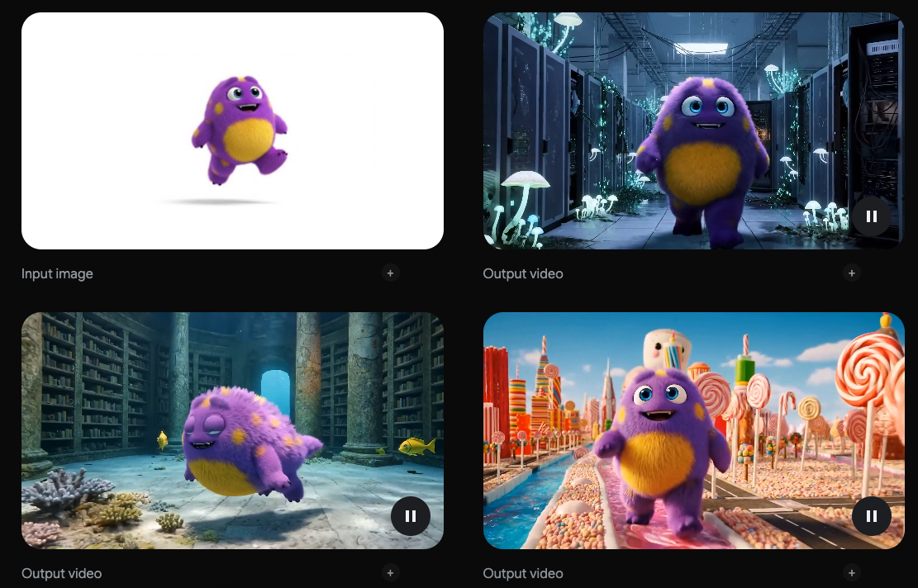Viewport: 918px width, 588px height.
Task: Select the underwater library output video thumbnail
Action: pyautogui.click(x=232, y=430)
